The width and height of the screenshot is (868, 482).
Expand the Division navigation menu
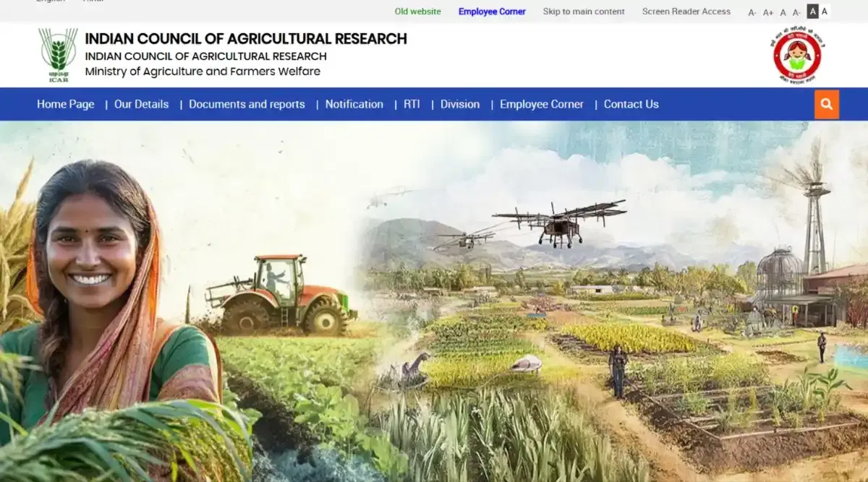460,104
